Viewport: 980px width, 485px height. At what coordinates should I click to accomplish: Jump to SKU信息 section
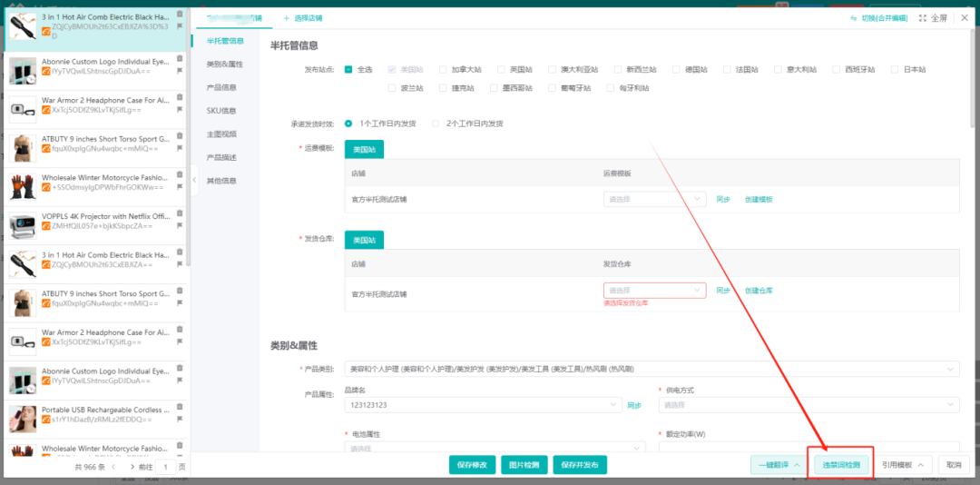(221, 111)
